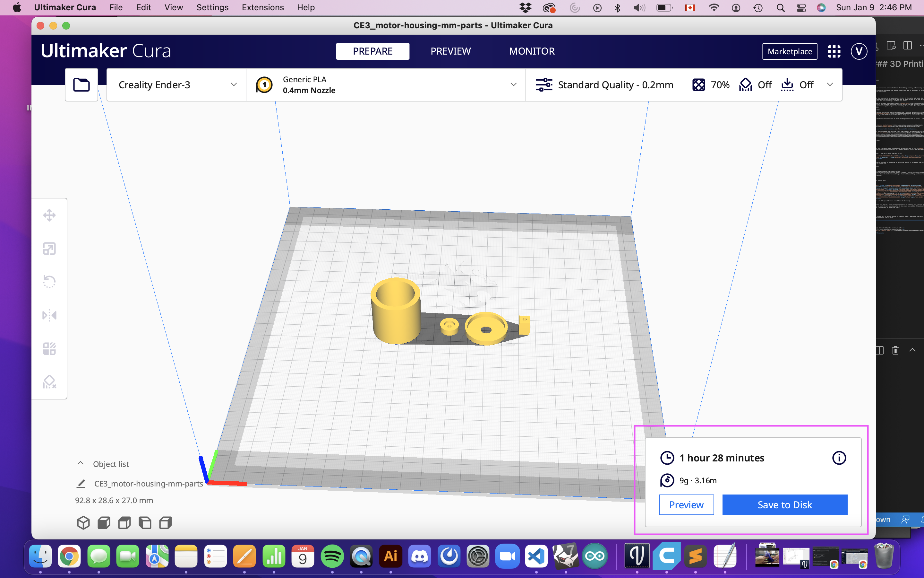Click the Standard Quality - 0.2mm profile text
Screen dimensions: 924x578
pos(615,85)
